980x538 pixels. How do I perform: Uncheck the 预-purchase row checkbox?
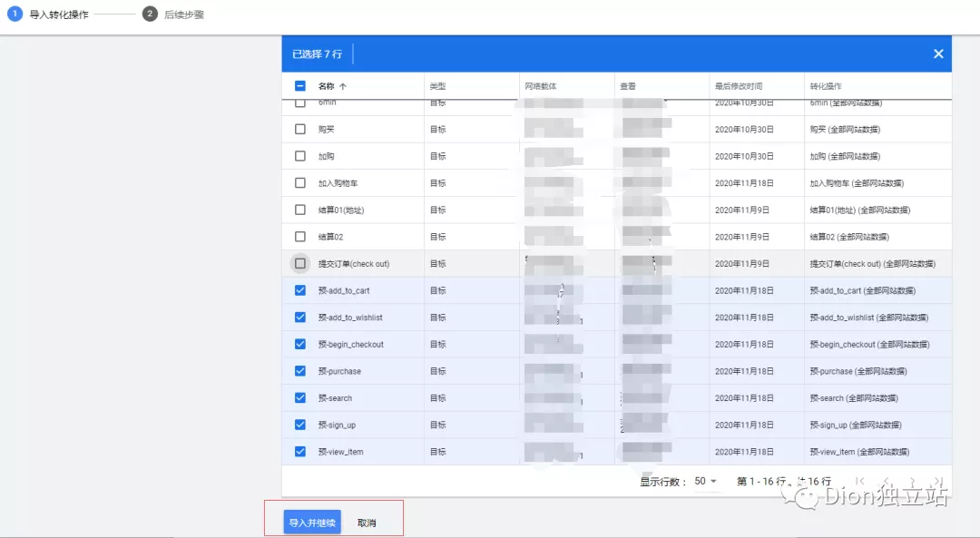coord(300,371)
